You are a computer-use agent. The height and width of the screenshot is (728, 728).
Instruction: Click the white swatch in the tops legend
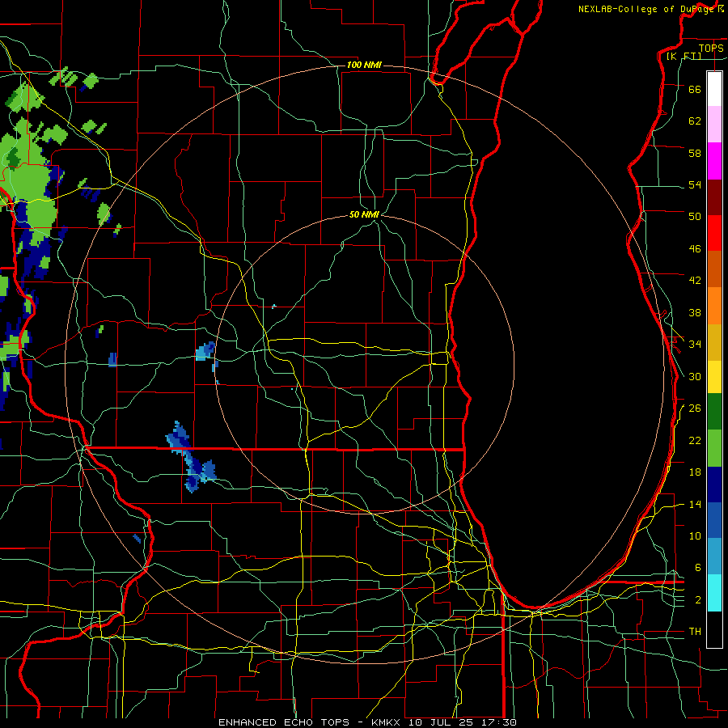(x=714, y=89)
